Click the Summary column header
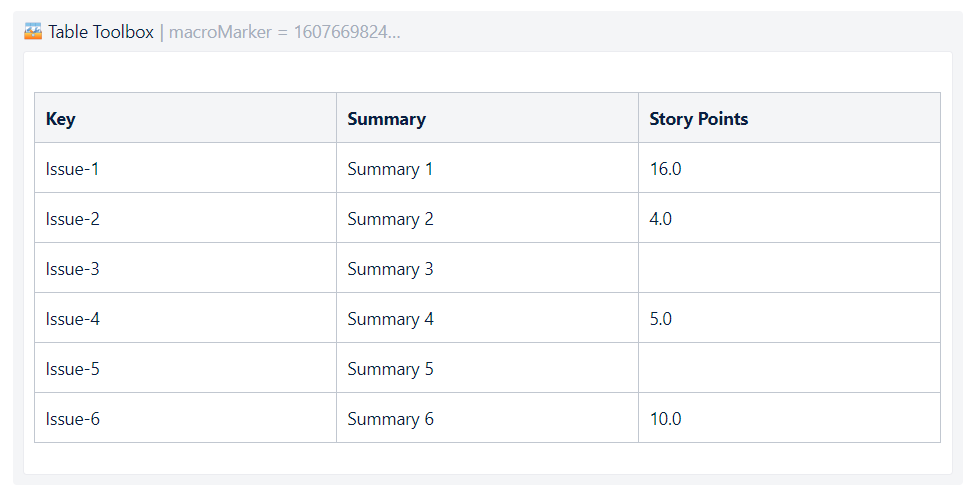 click(487, 118)
